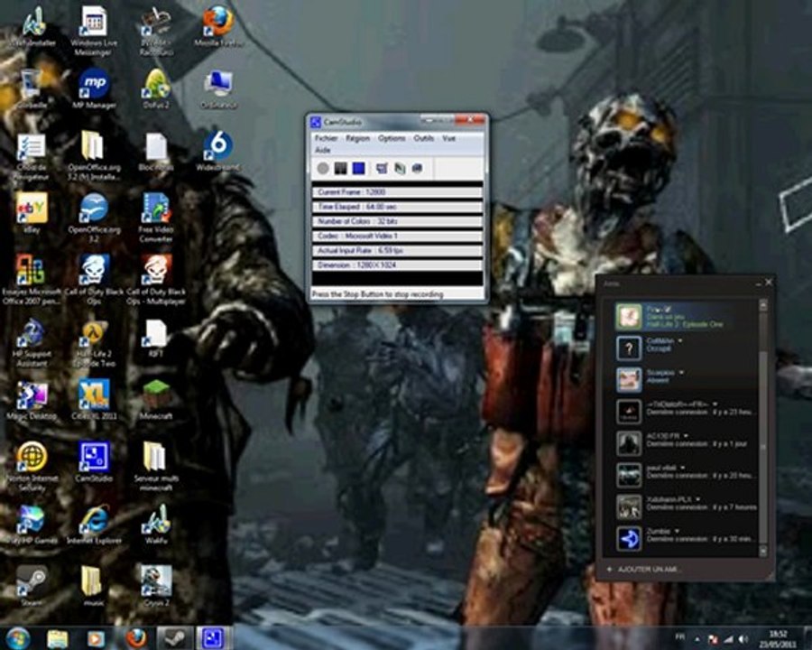The image size is (812, 650).
Task: Click the FR language indicator in taskbar
Action: (680, 637)
